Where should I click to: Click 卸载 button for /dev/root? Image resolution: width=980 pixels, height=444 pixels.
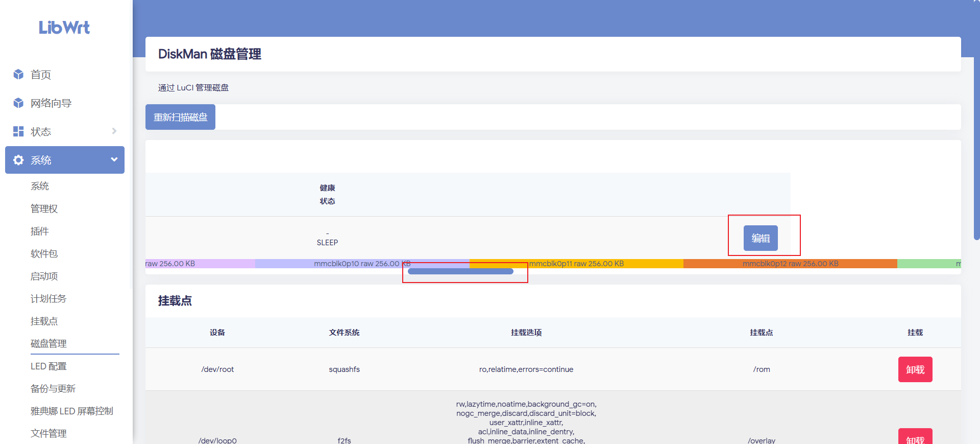(915, 369)
